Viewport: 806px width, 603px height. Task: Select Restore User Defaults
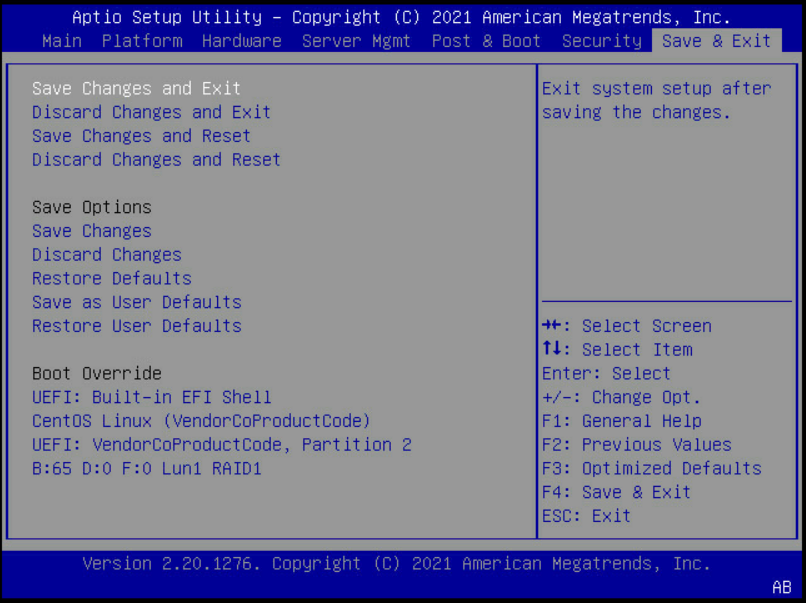pos(137,326)
